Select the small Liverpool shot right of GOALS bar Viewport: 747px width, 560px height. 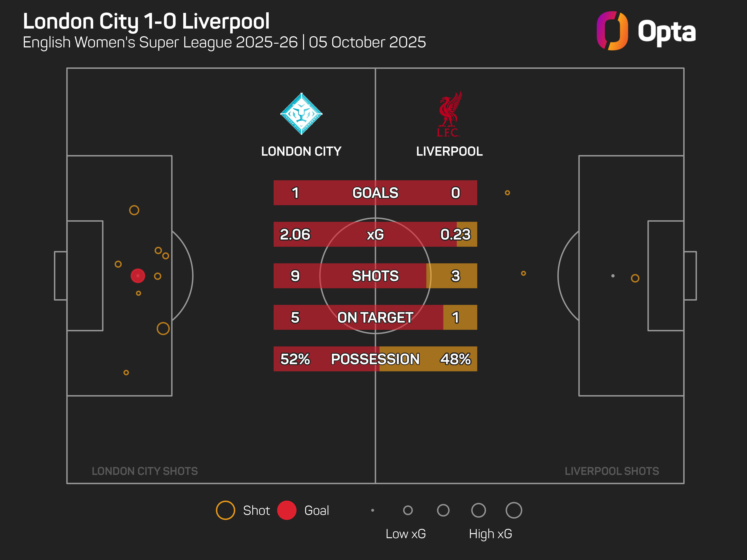tap(507, 193)
